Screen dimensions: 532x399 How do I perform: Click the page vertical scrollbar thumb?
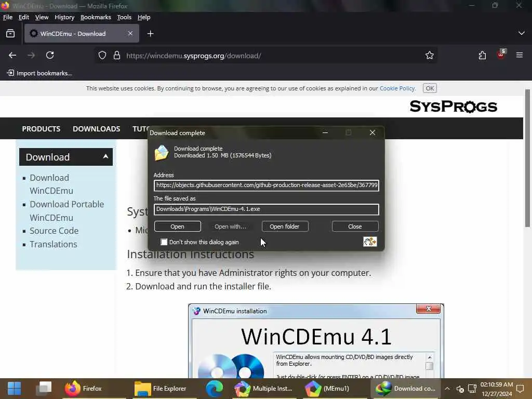click(527, 158)
